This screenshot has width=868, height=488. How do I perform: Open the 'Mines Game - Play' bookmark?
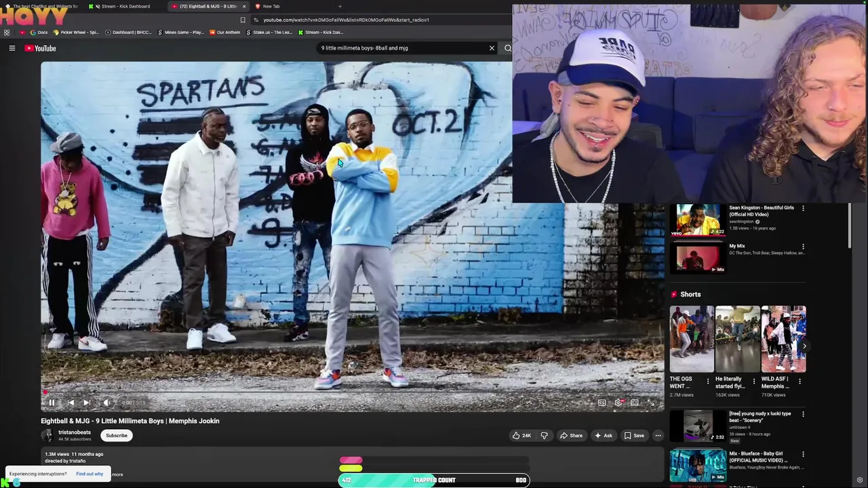180,33
